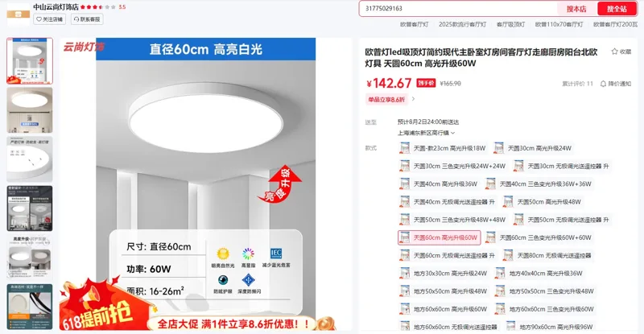Open the hot search link 欧普客厅灯200瓦

[615, 25]
